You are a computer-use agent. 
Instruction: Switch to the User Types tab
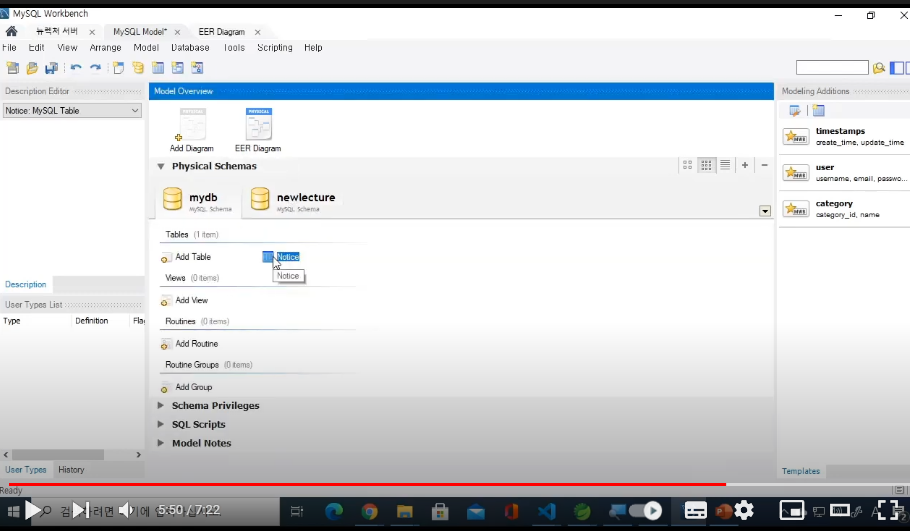point(26,469)
